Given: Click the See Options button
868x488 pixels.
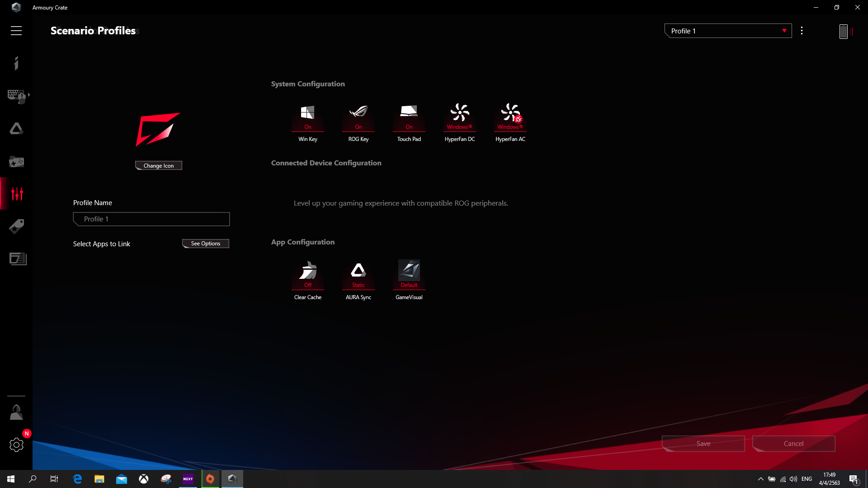Looking at the screenshot, I should tap(206, 244).
